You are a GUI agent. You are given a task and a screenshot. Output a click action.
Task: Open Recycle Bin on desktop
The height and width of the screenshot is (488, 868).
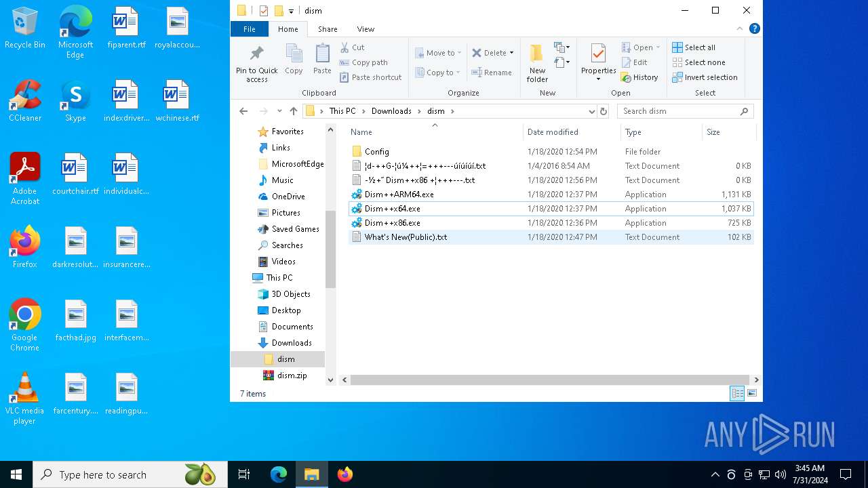[25, 28]
